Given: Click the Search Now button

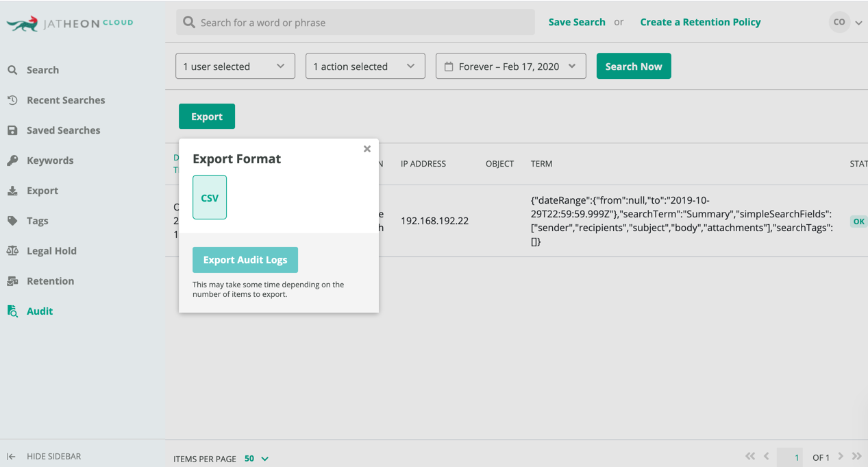Looking at the screenshot, I should point(634,67).
